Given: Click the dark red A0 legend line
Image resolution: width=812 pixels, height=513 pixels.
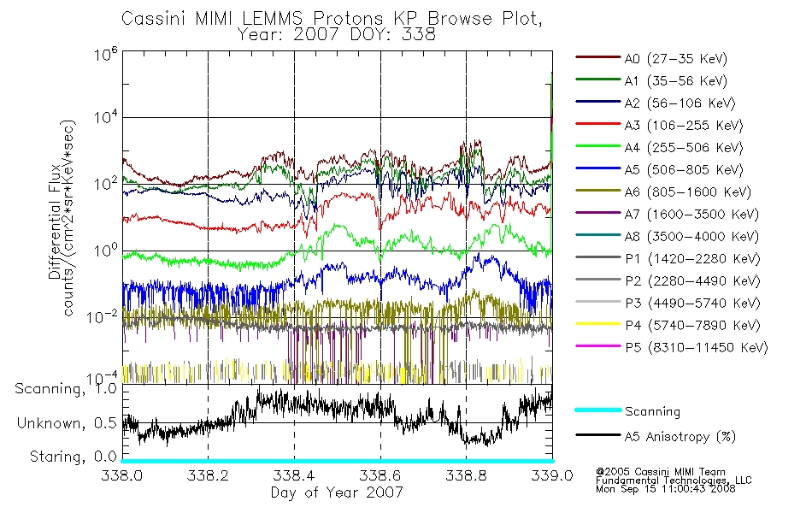Looking at the screenshot, I should pyautogui.click(x=598, y=57).
